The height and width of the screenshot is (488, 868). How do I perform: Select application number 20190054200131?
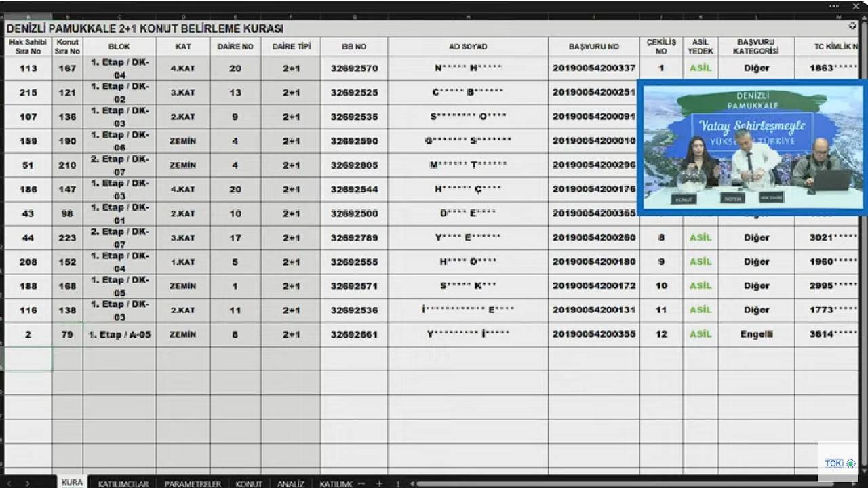click(594, 310)
